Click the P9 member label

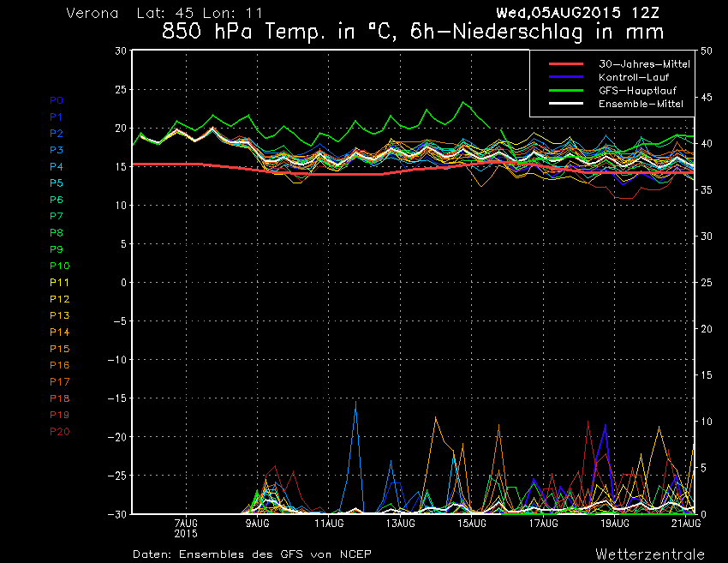57,249
